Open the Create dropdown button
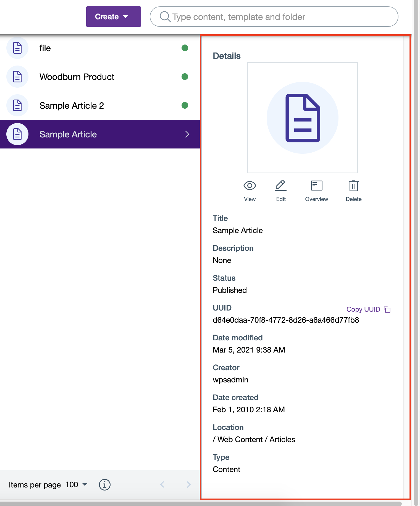 coord(113,17)
